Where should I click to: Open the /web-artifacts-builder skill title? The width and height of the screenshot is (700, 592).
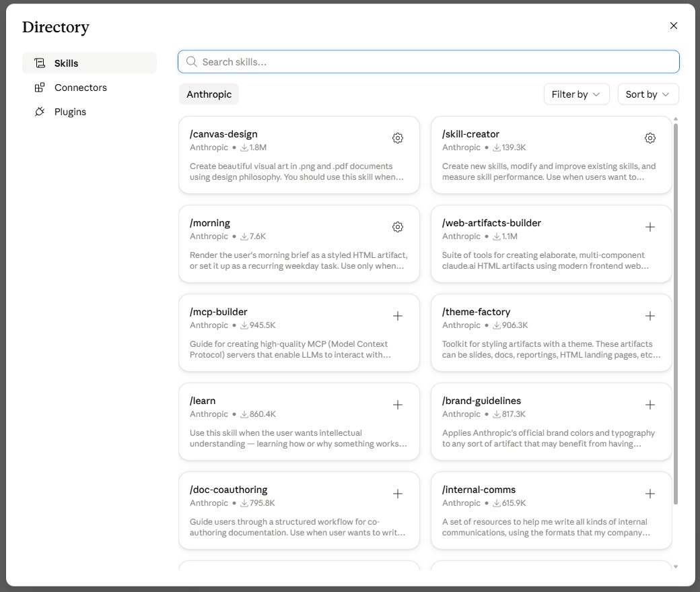coord(491,223)
